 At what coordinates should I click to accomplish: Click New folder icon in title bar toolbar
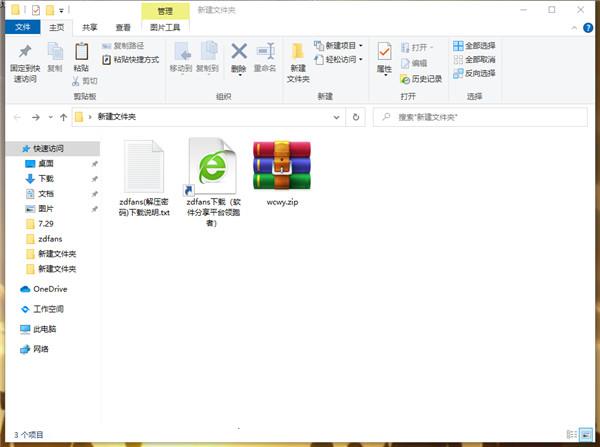50,10
